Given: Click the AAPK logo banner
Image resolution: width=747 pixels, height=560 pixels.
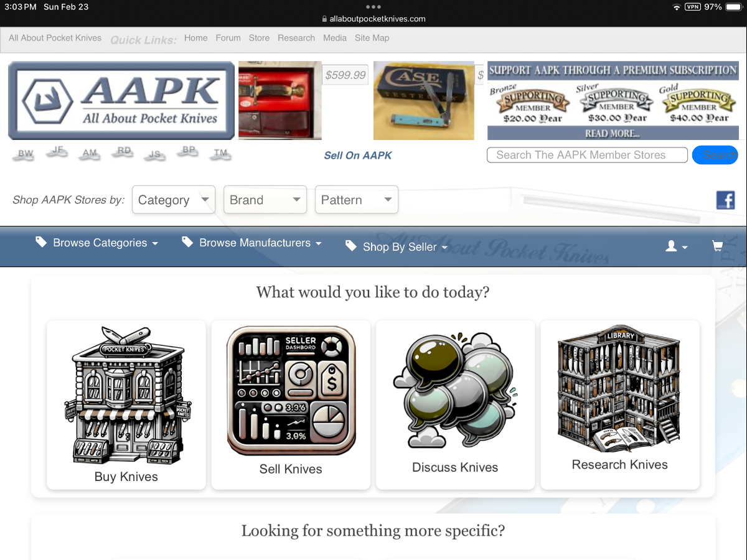Looking at the screenshot, I should [x=121, y=100].
